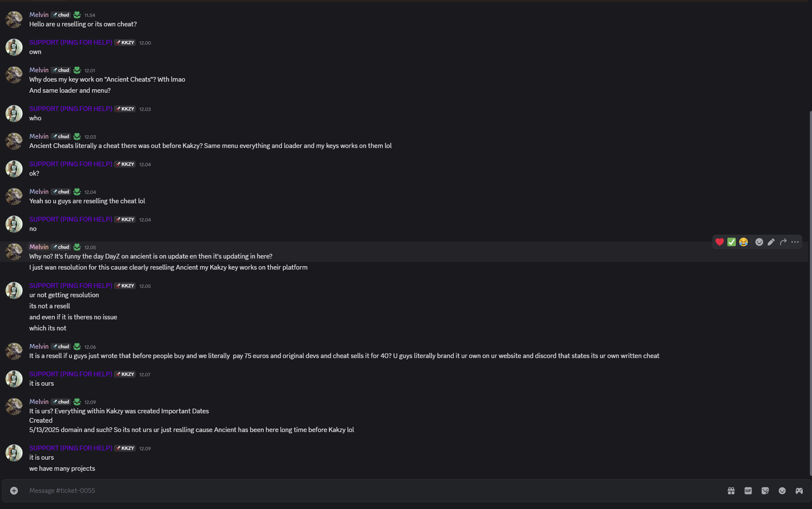React with the laughing crying emoji
This screenshot has width=812, height=509.
tap(743, 242)
